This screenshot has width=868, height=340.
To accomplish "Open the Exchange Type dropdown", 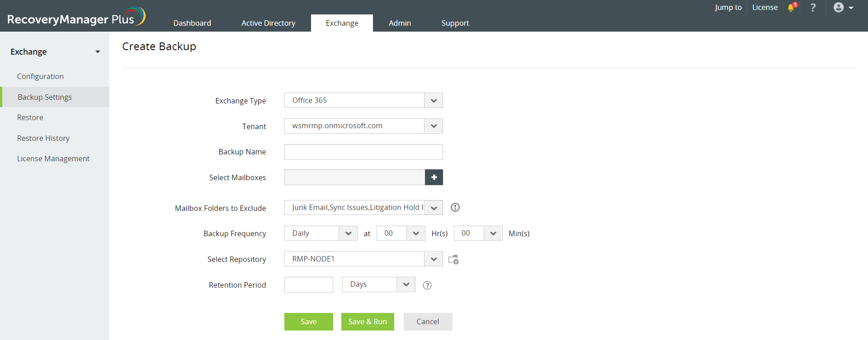I will click(x=363, y=100).
